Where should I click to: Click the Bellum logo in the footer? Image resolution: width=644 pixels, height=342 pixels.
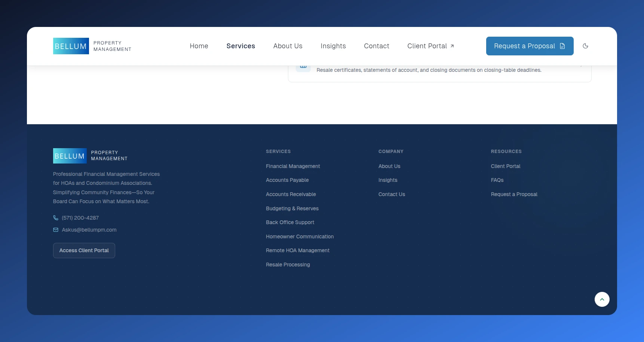[90, 156]
